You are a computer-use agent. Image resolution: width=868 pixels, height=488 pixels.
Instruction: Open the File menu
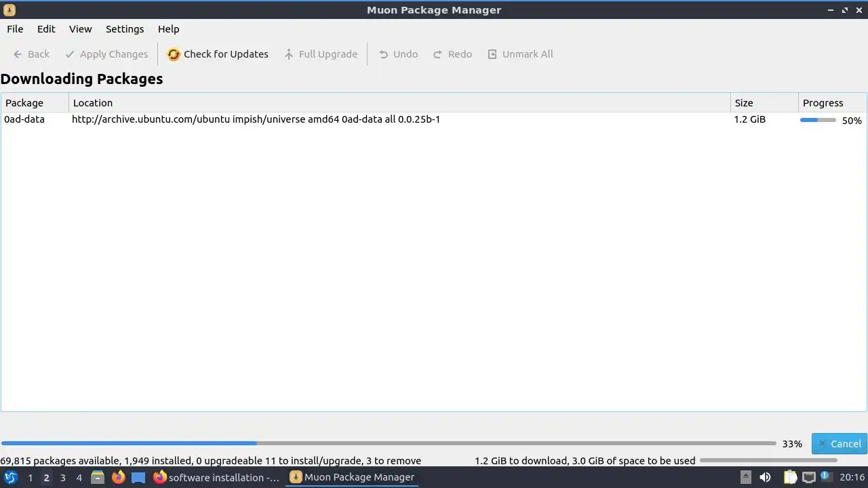pos(15,29)
